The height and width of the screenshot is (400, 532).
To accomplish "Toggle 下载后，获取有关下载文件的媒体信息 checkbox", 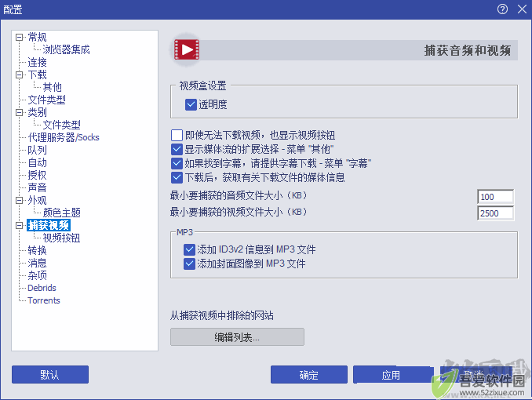I will tap(177, 177).
